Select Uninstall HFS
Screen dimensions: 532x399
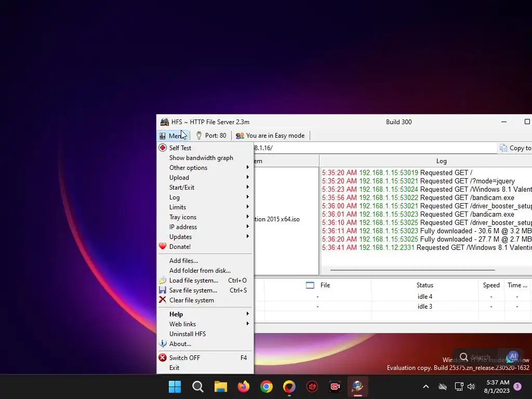click(205, 334)
